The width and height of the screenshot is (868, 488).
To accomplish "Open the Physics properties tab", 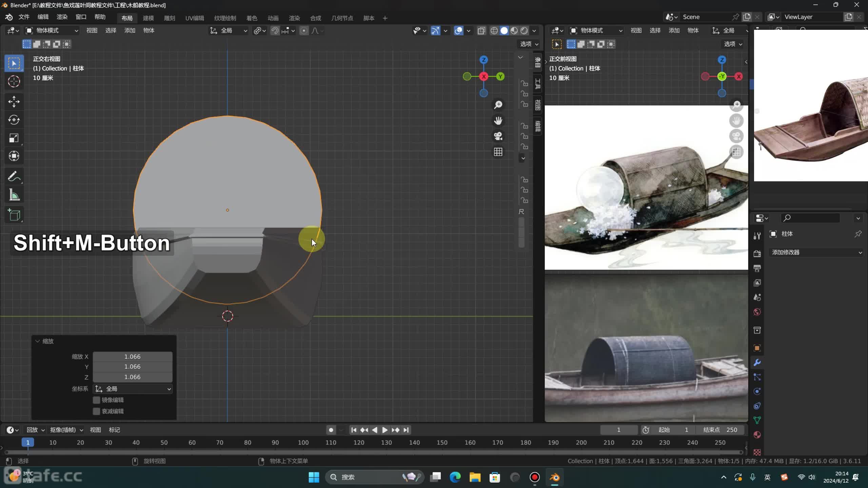I will point(757,391).
